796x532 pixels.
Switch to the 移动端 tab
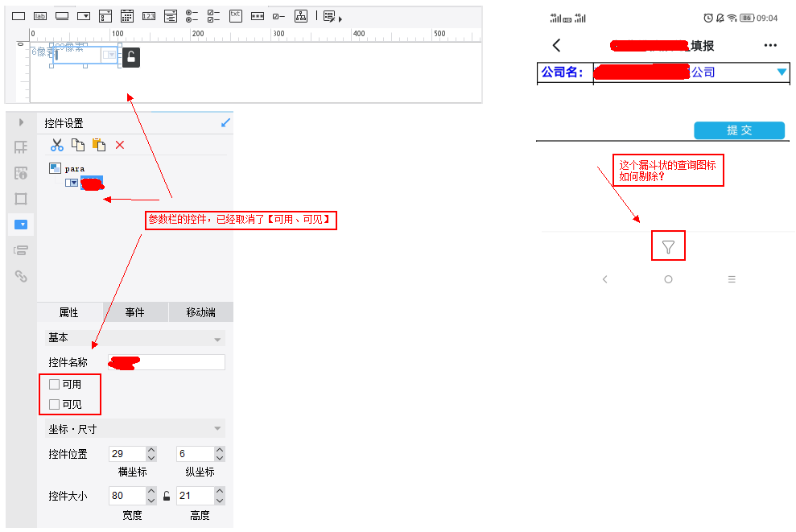[x=201, y=312]
